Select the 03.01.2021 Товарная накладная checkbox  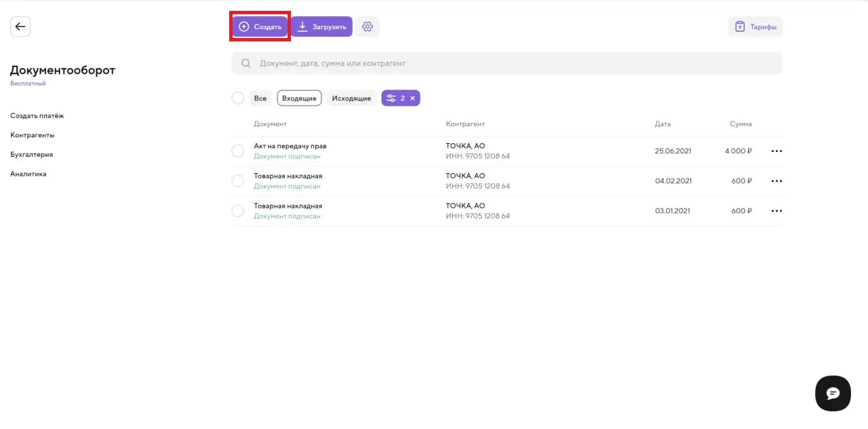pos(237,211)
